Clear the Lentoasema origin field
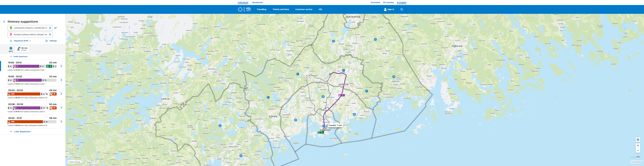Viewport: 644px width, 166px height. [50, 28]
